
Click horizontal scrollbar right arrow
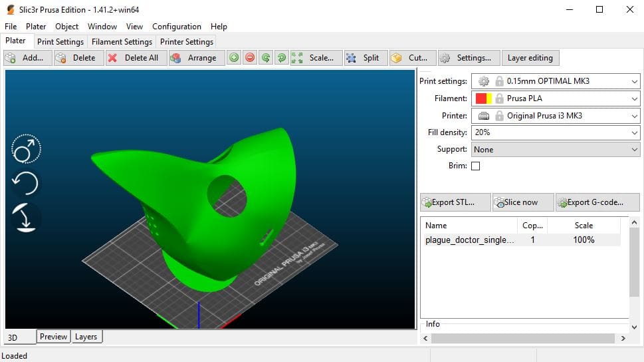(623, 338)
